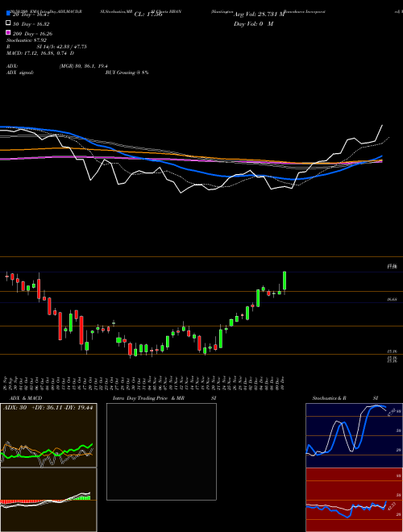Click the white 30 Day EMA legend swatch
Screen dimensions: 403x532
click(x=8, y=23)
